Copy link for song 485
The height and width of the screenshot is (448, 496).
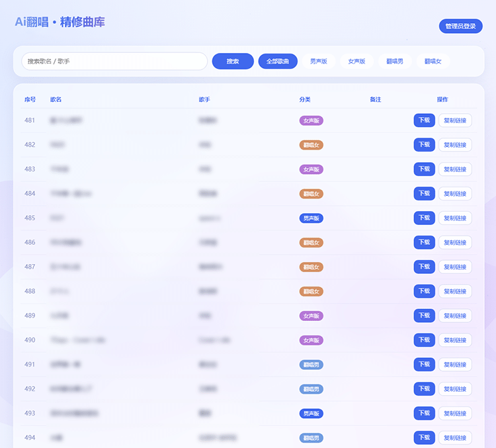coord(455,218)
